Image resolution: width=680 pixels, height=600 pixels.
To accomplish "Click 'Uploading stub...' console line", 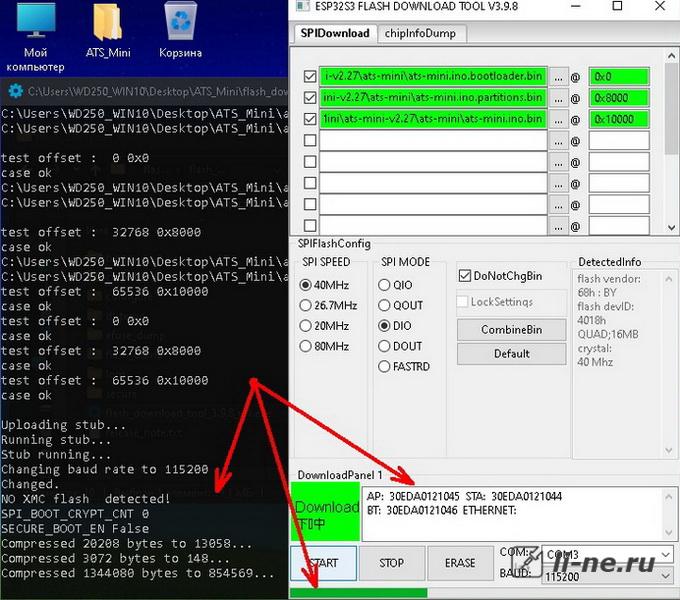I will (63, 424).
